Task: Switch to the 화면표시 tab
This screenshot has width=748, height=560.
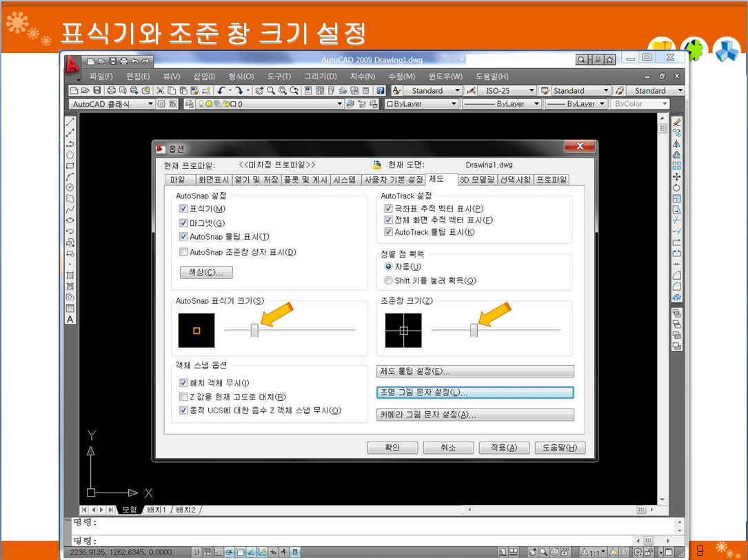Action: [x=213, y=180]
